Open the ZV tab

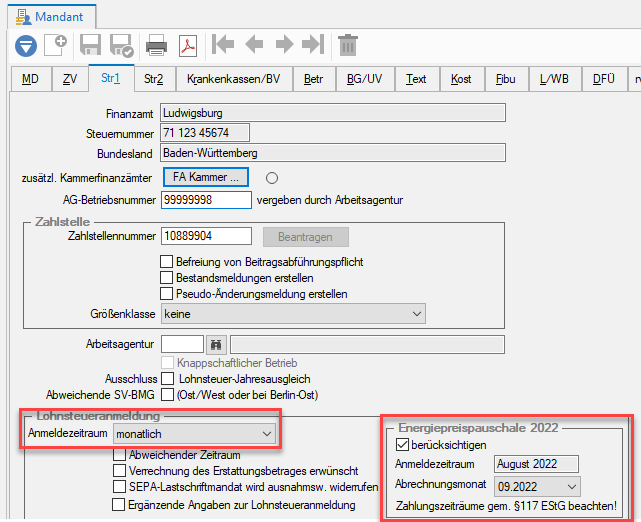click(70, 78)
